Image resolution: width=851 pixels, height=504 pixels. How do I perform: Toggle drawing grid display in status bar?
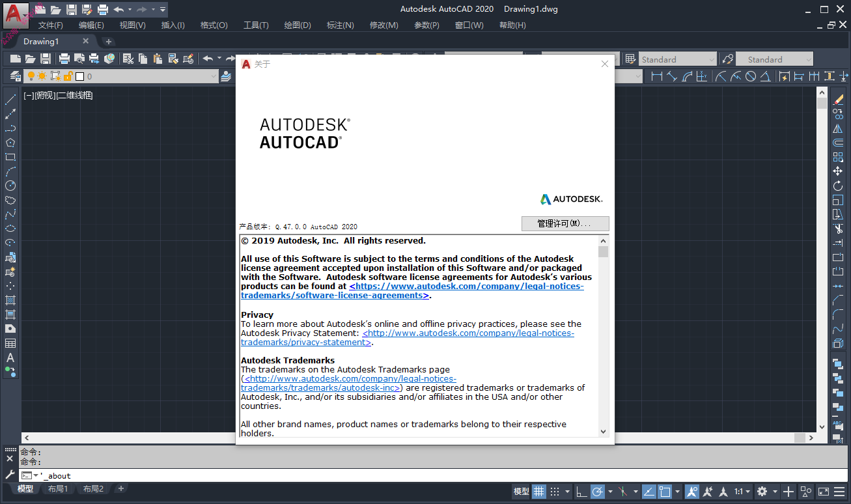tap(538, 491)
